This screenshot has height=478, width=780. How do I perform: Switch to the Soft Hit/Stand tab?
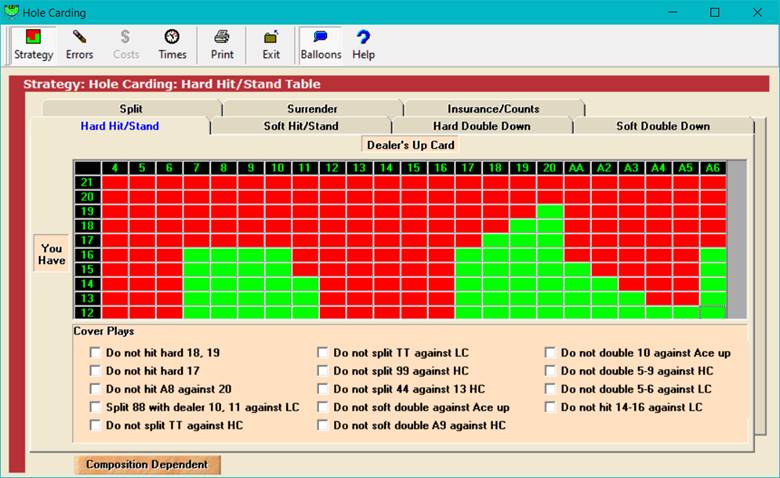[x=300, y=126]
